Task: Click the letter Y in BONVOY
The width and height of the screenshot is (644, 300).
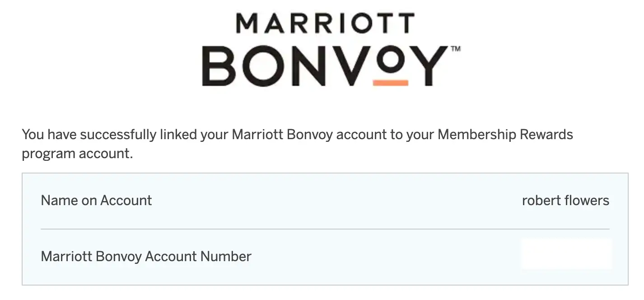Action: click(428, 66)
